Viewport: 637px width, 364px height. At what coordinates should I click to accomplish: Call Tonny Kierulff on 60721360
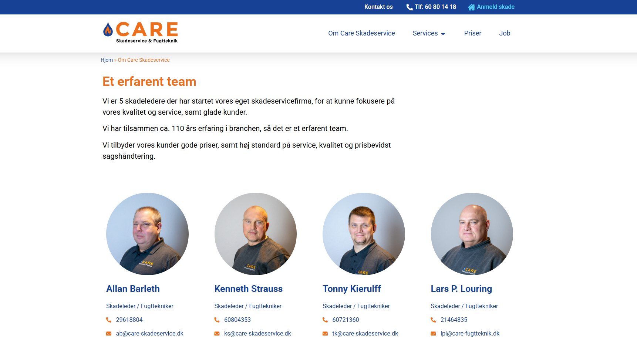tap(346, 320)
